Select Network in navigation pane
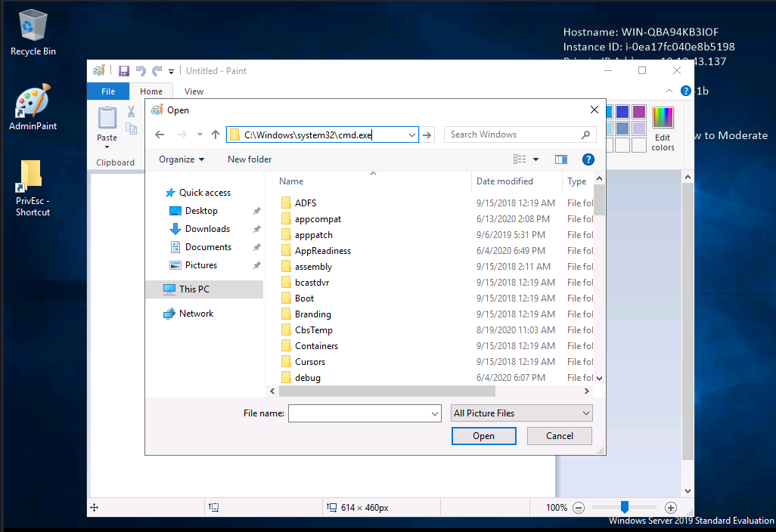The image size is (776, 532). click(x=196, y=314)
